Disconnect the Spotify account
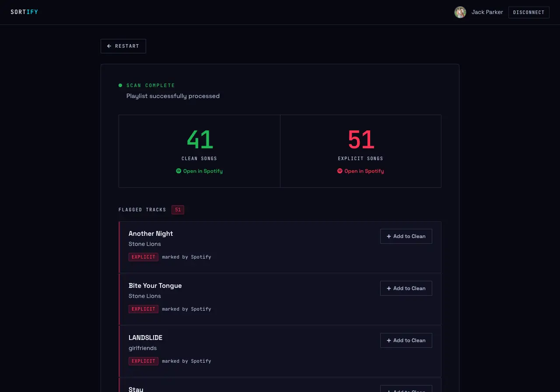Image resolution: width=560 pixels, height=392 pixels. (529, 12)
